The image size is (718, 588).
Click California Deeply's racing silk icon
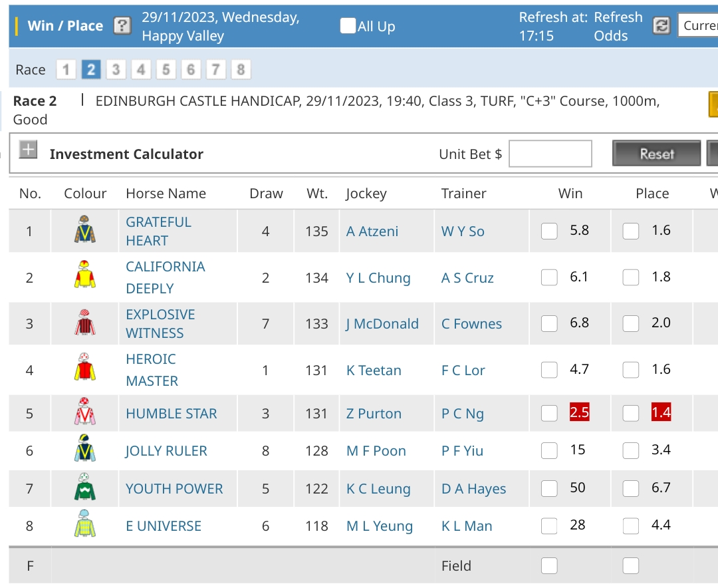pos(85,275)
